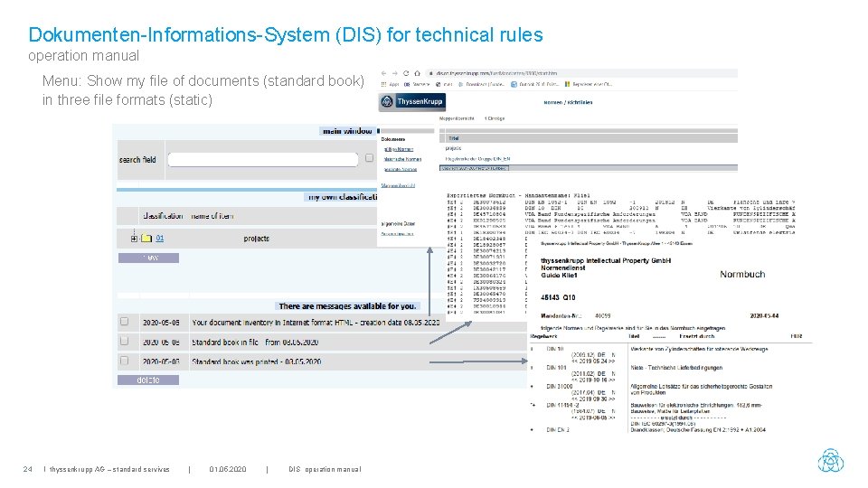This screenshot has width=868, height=488.
Task: Open the link under allgemeine Daten
Action: [x=398, y=233]
